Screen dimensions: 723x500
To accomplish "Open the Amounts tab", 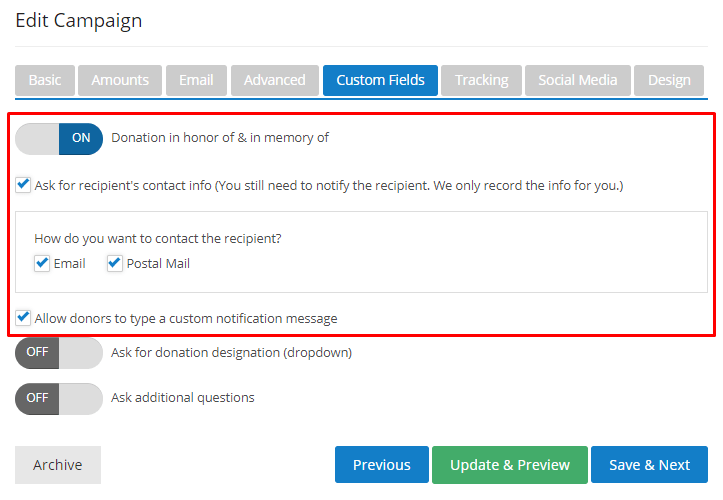I will (x=120, y=81).
